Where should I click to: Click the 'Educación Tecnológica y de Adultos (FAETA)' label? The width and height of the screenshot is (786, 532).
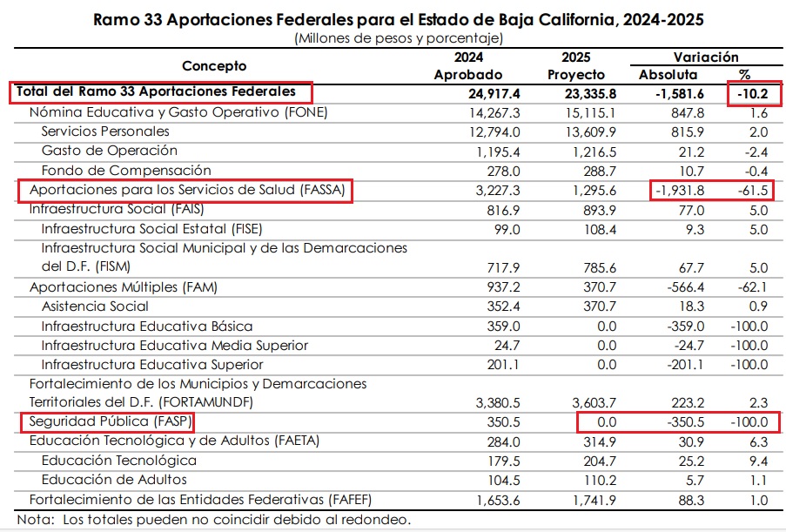click(175, 441)
